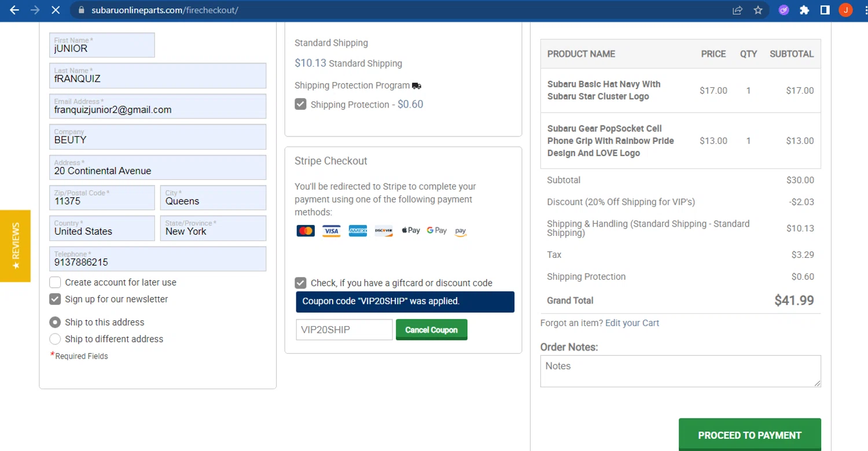Select Ship to different address
The width and height of the screenshot is (868, 451).
point(55,339)
